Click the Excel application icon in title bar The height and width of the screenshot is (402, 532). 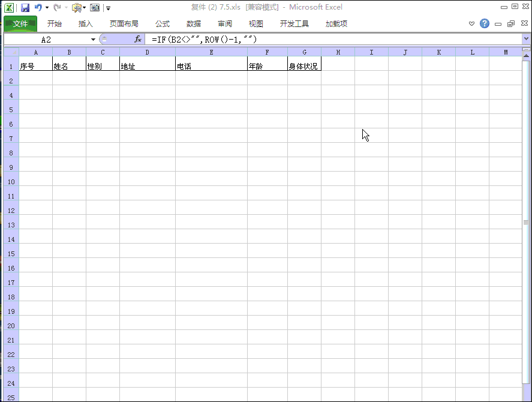[9, 7]
